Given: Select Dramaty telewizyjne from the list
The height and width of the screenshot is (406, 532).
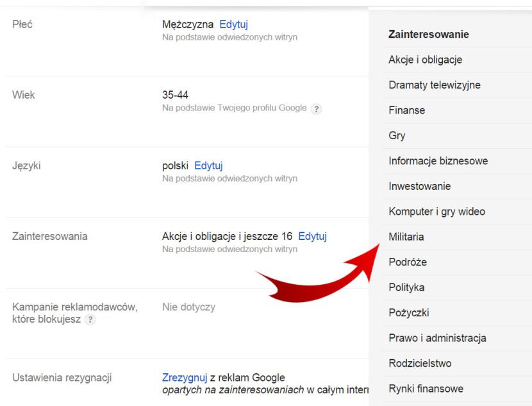Looking at the screenshot, I should [x=434, y=85].
